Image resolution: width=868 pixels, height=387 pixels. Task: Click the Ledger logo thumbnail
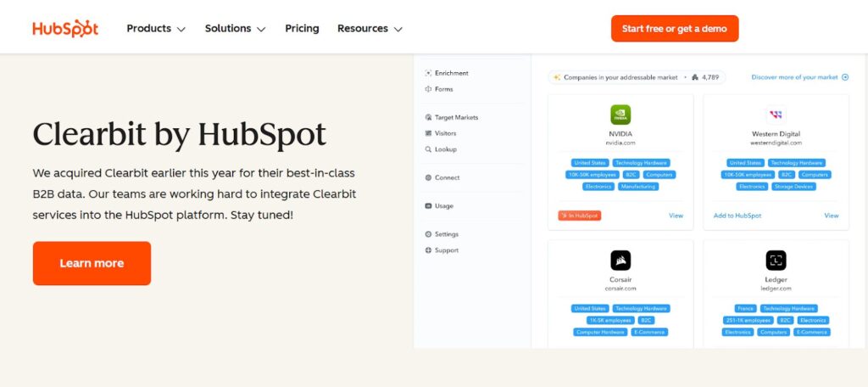coord(776,261)
